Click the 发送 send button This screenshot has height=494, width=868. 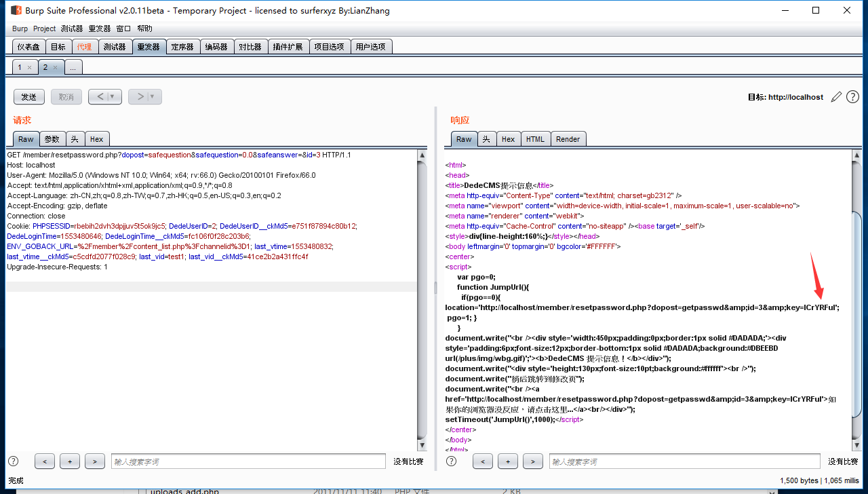click(x=29, y=97)
